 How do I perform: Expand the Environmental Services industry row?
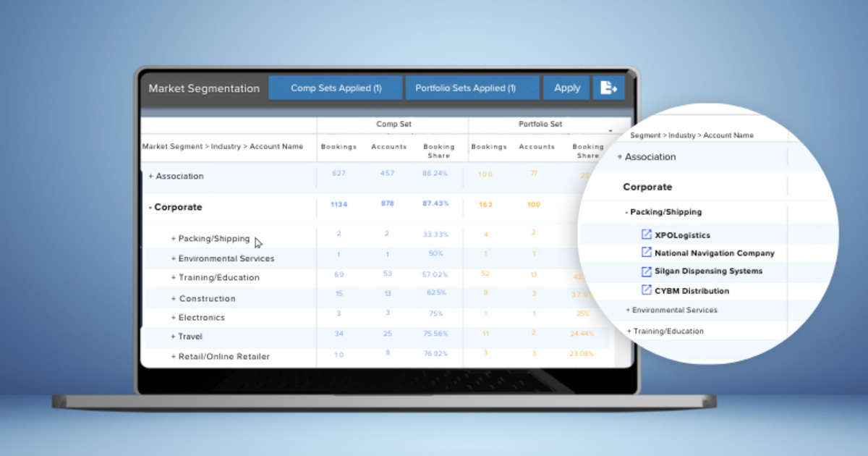(x=174, y=258)
